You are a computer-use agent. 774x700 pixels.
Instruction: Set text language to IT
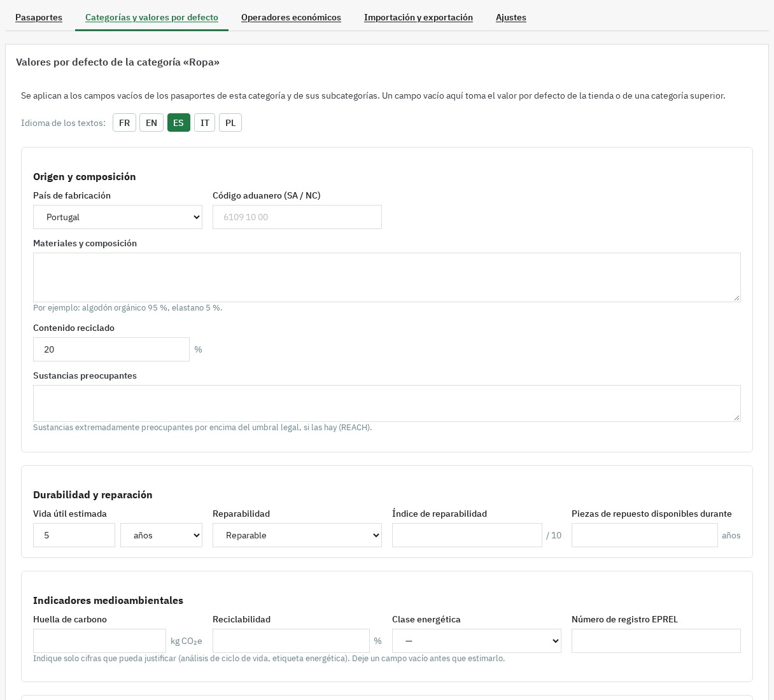coord(205,123)
